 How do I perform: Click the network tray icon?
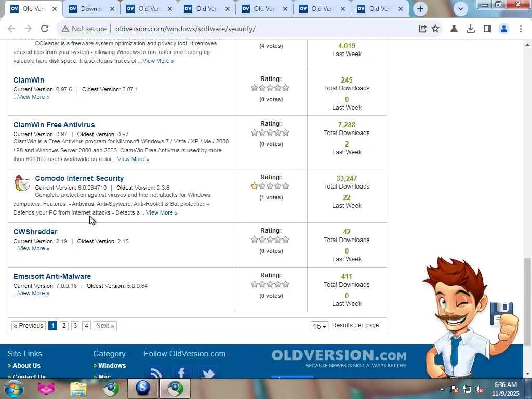pos(467,390)
